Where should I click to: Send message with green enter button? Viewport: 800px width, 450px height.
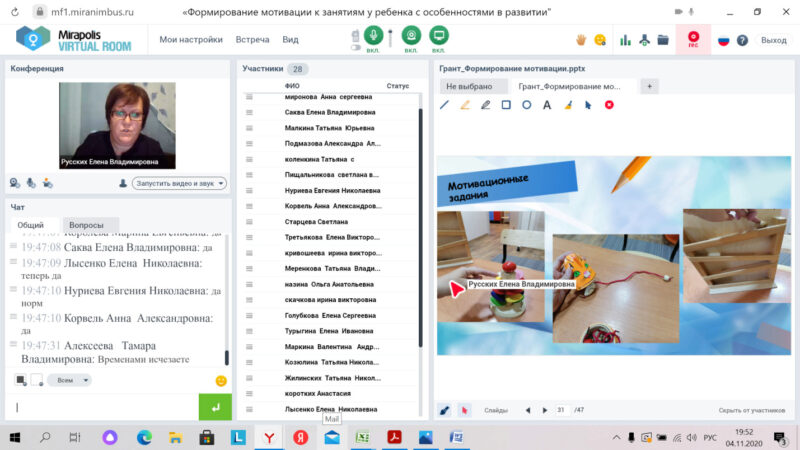(x=215, y=407)
